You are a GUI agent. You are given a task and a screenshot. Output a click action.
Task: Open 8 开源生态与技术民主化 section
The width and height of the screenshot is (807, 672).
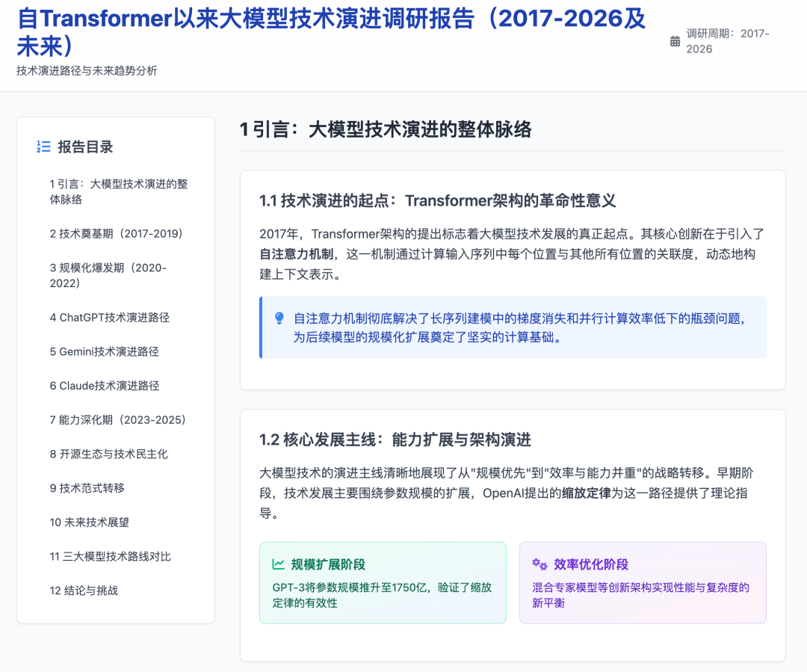pos(108,454)
